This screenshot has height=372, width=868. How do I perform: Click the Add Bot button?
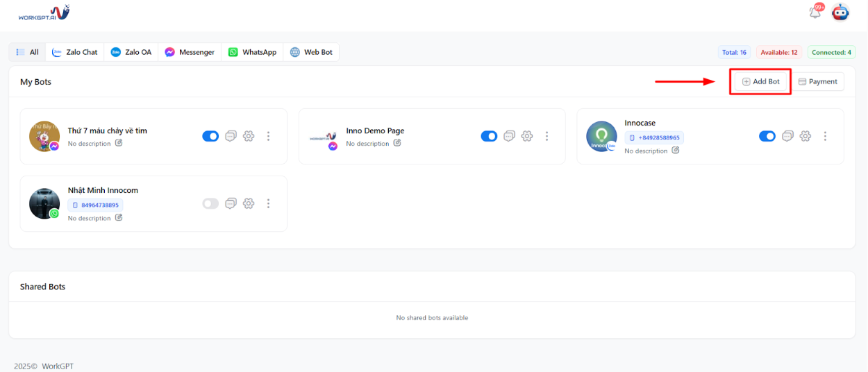761,81
